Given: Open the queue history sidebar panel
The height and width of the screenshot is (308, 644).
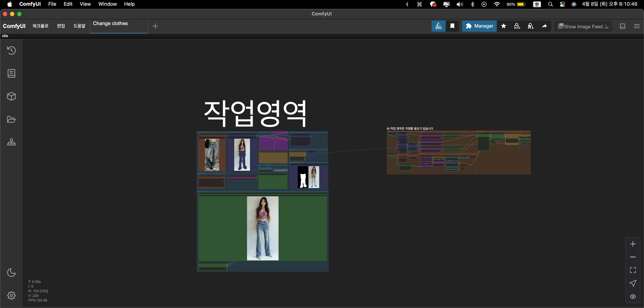Looking at the screenshot, I should coord(11,50).
